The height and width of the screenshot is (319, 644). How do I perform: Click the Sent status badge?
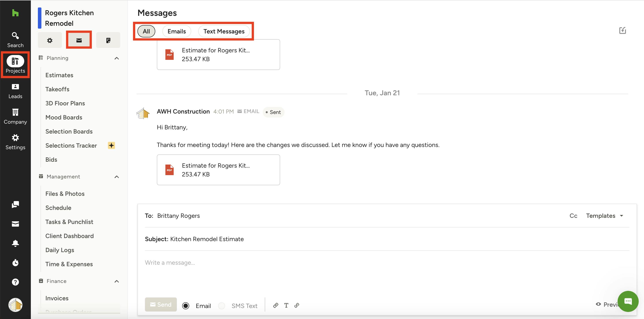tap(274, 112)
